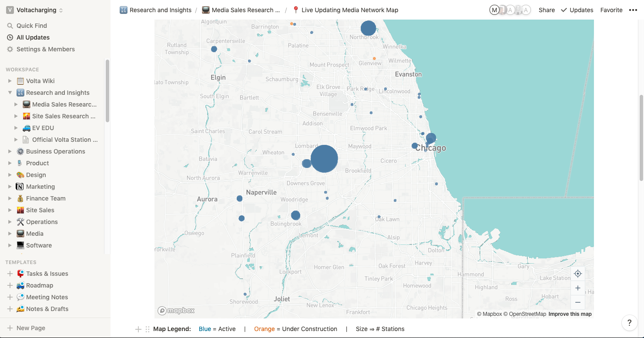Click the Product page icon
644x338 pixels.
pyautogui.click(x=20, y=163)
